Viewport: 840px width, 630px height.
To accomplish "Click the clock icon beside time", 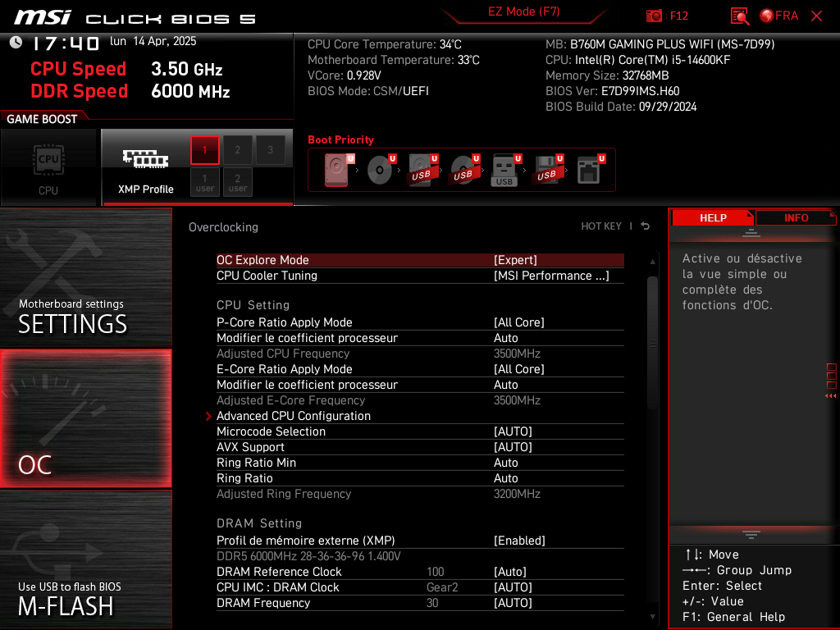I will (16, 42).
